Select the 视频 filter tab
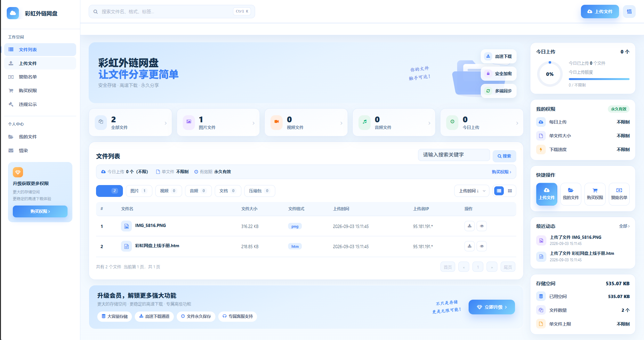Screen dimensions: 644x340 (169, 191)
